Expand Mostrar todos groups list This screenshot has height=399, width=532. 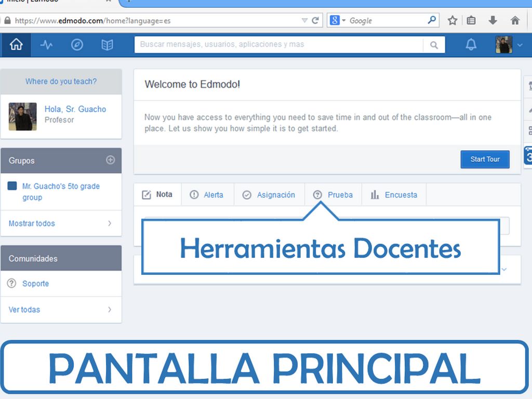point(61,223)
